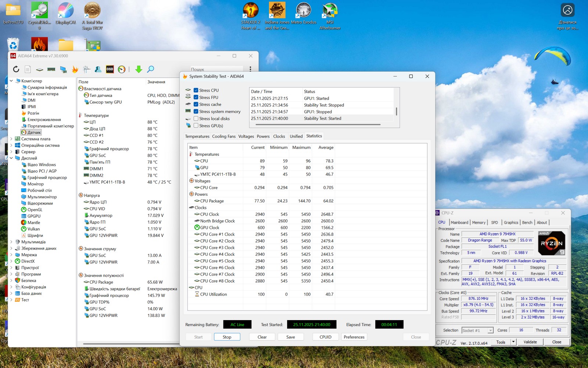Uncheck the Stress CPU checkbox
Viewport: 588px width, 368px height.
(196, 90)
